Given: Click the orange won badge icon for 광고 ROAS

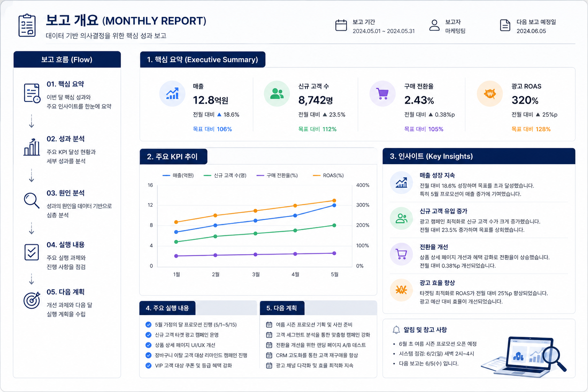Looking at the screenshot, I should (490, 93).
